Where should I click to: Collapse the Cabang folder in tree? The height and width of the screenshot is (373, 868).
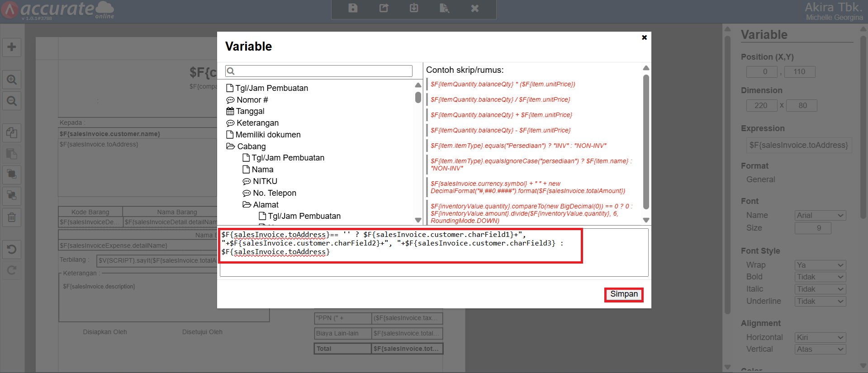click(231, 146)
